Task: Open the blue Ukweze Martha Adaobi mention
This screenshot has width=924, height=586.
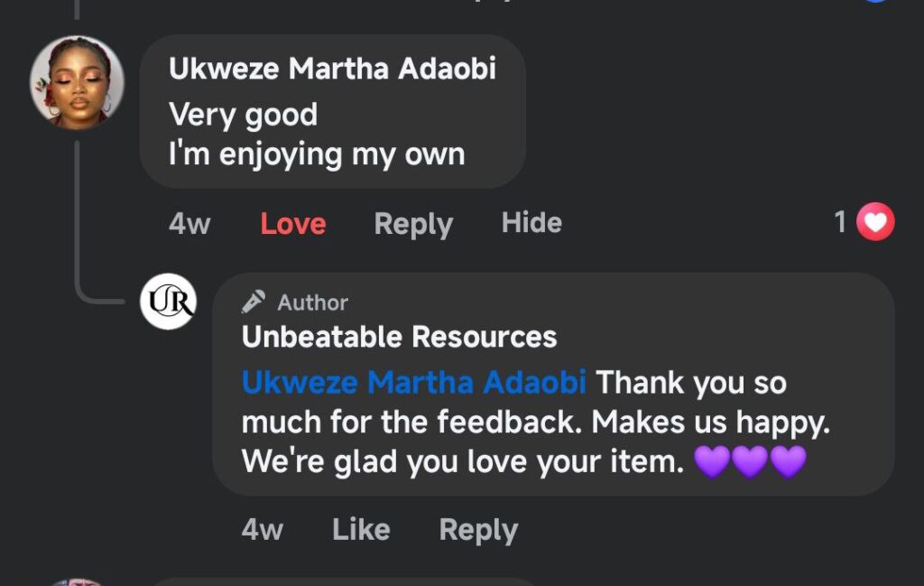Action: point(414,383)
